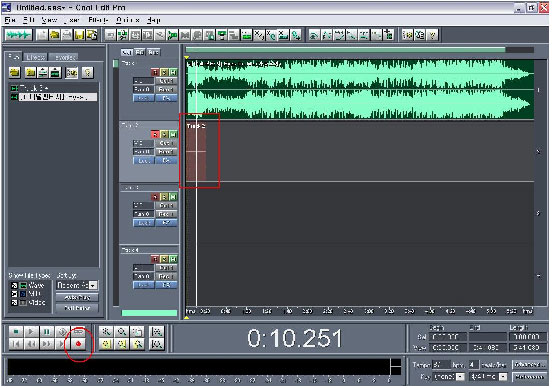Image resolution: width=552 pixels, height=388 pixels.
Task: Click the Advanced button in the tempo panel
Action: click(x=529, y=365)
